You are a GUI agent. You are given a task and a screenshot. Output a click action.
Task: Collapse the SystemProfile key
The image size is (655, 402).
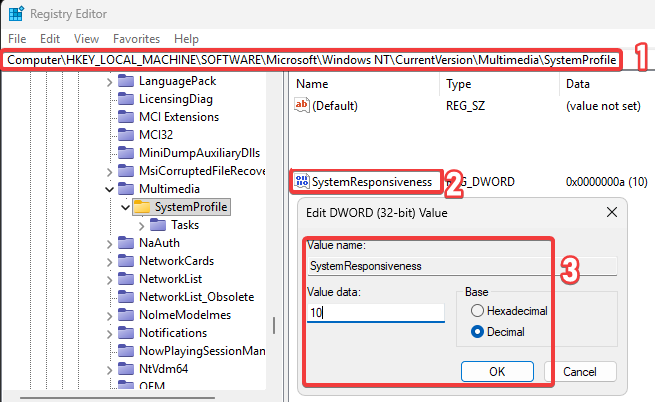(125, 207)
